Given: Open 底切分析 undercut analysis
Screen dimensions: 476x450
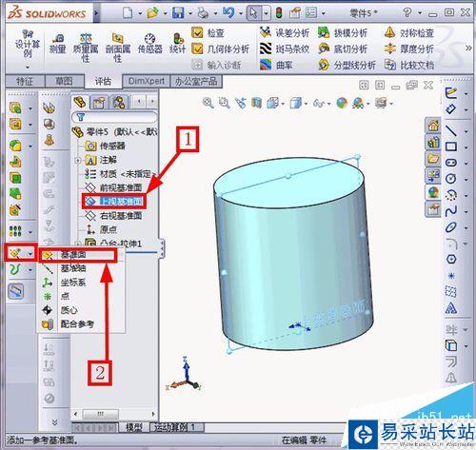Looking at the screenshot, I should coord(343,49).
